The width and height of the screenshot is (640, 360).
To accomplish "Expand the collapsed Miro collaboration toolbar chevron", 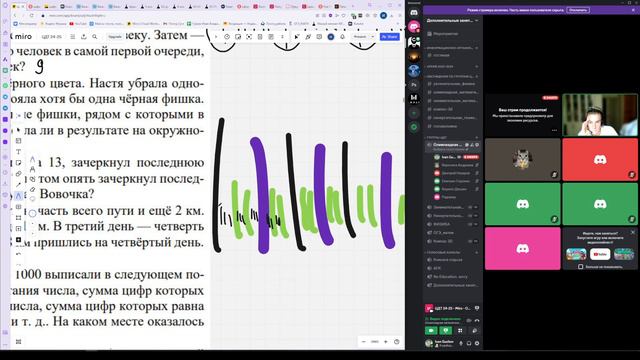I will point(216,37).
